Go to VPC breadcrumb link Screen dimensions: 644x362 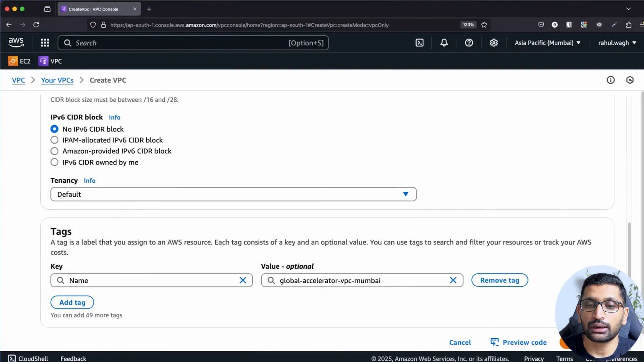coord(19,80)
